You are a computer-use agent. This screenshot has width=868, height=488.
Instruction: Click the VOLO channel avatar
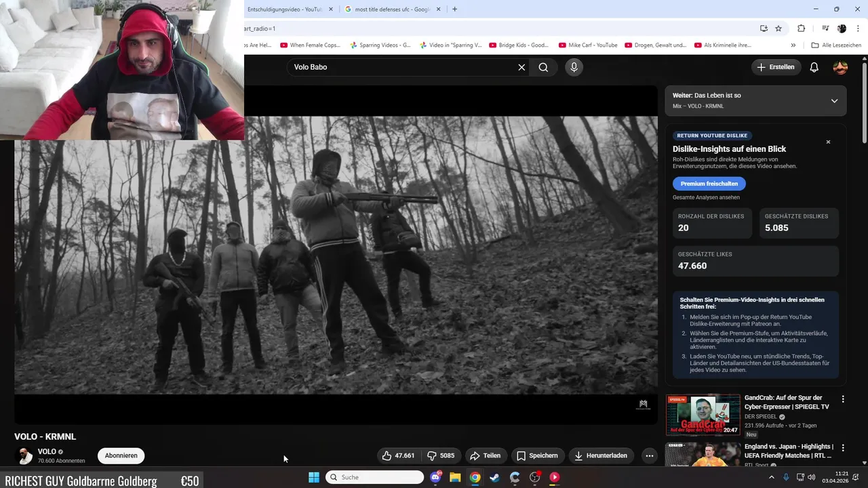[x=24, y=455]
